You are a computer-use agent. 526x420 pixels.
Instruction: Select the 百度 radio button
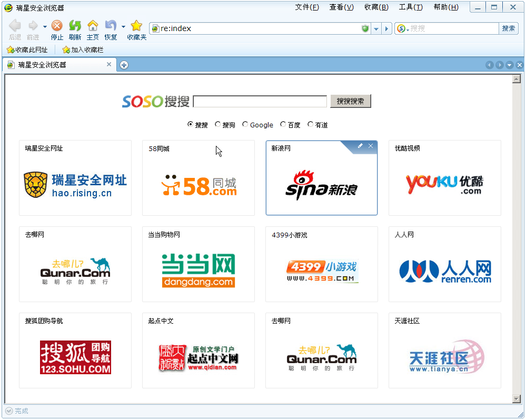[x=283, y=124]
